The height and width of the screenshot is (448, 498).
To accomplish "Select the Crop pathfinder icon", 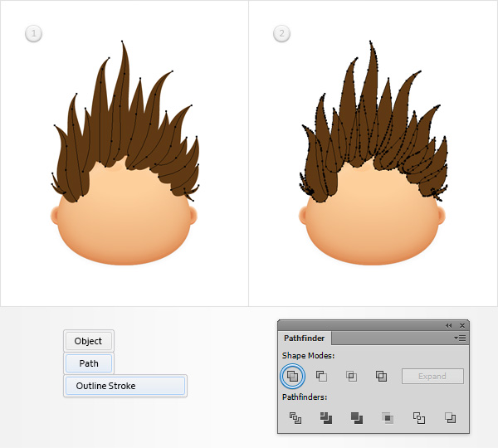I will (387, 417).
